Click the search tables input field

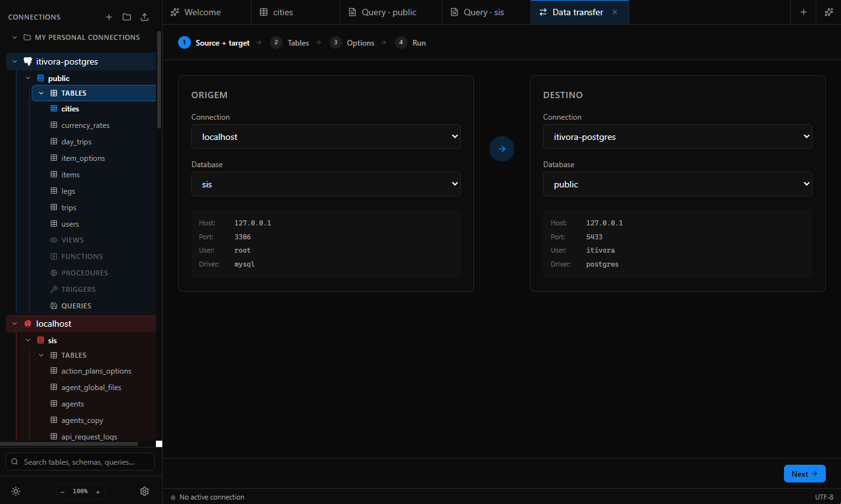click(80, 462)
